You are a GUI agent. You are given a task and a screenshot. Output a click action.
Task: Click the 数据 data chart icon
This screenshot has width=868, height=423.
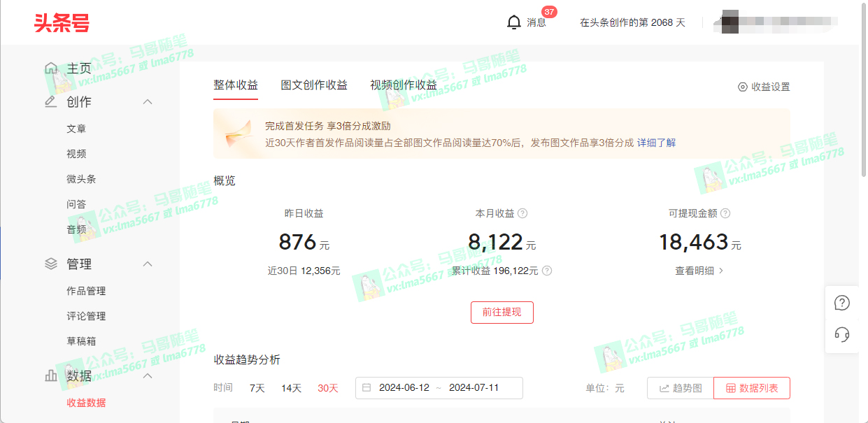coord(50,375)
